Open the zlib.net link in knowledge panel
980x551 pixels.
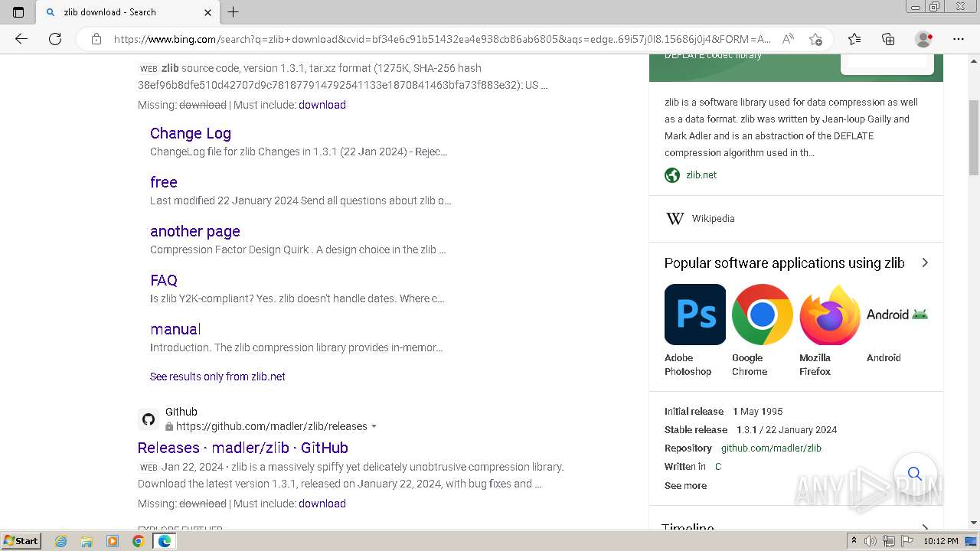pyautogui.click(x=701, y=174)
